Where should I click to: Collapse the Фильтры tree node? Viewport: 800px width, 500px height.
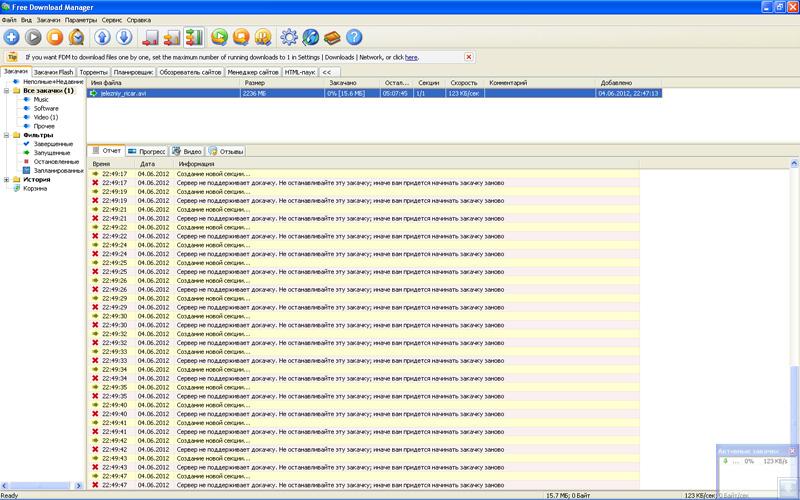(x=7, y=135)
